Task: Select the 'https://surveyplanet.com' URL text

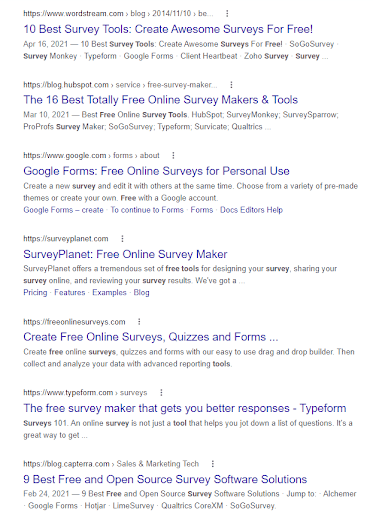Action: (66, 239)
